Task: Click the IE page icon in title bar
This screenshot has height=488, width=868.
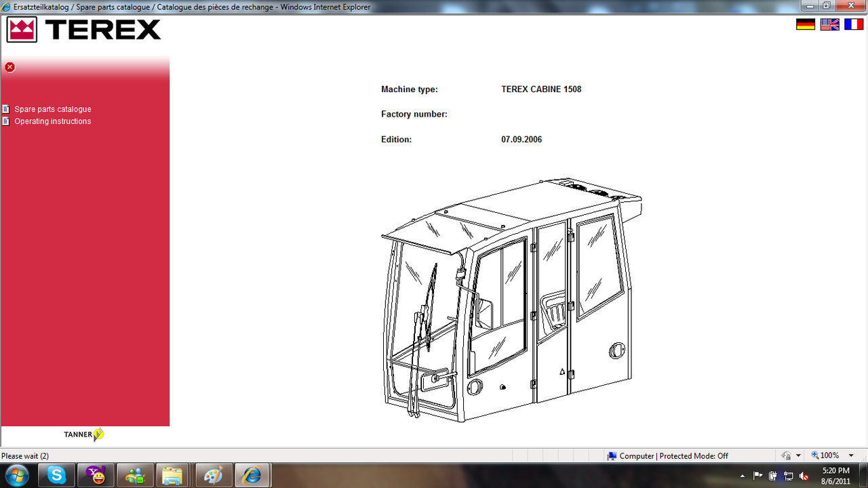Action: (7, 7)
